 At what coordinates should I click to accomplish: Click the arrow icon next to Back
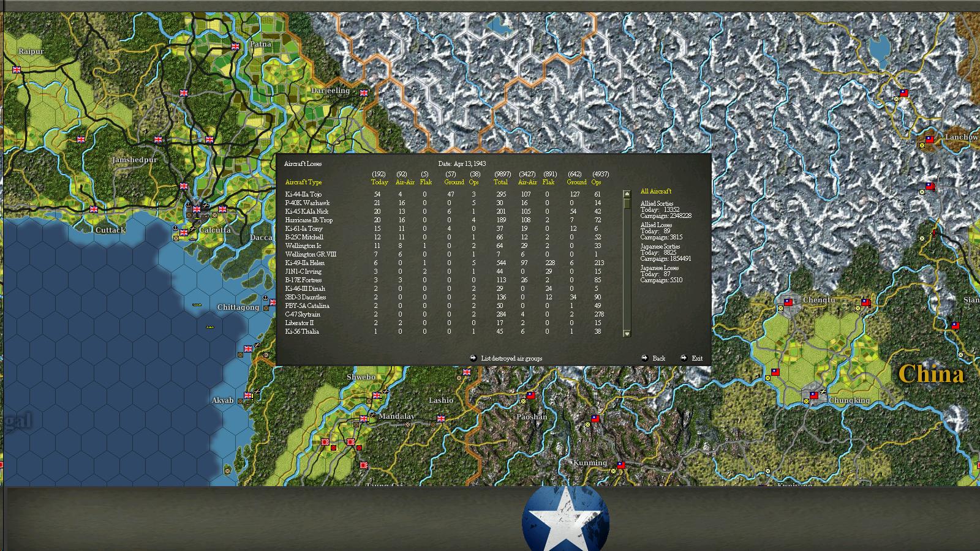pos(644,358)
